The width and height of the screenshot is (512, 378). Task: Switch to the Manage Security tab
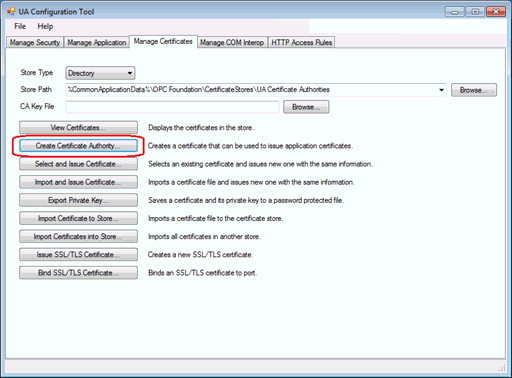tap(35, 43)
